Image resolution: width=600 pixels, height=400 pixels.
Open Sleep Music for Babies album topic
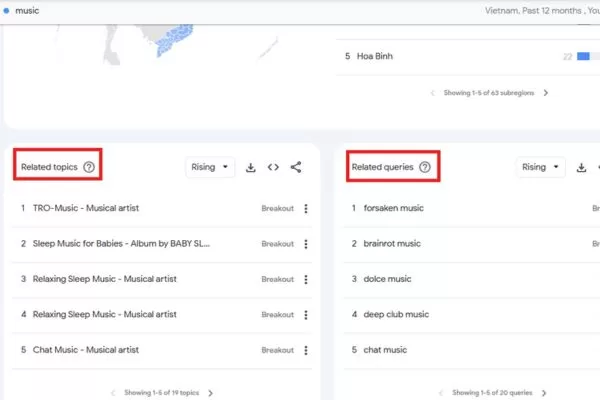point(121,243)
